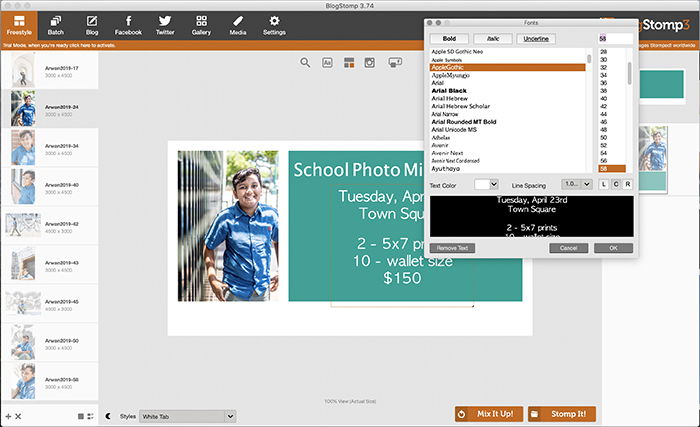The width and height of the screenshot is (700, 427).
Task: Open the Settings gear
Action: (x=274, y=25)
